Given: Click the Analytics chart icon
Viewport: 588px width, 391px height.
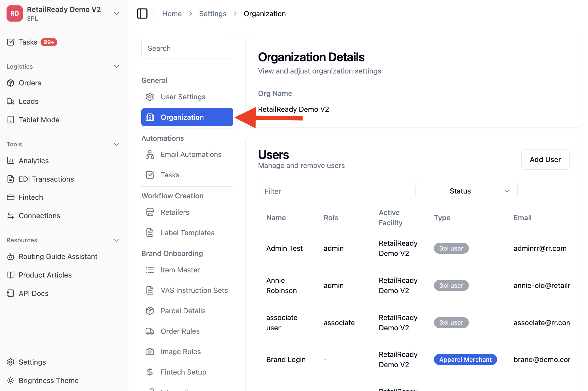Looking at the screenshot, I should (10, 161).
